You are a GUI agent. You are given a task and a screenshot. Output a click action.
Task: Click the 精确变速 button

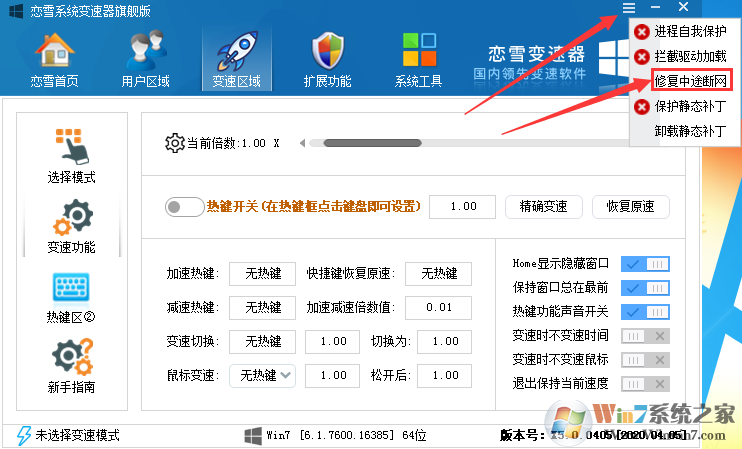(x=544, y=207)
